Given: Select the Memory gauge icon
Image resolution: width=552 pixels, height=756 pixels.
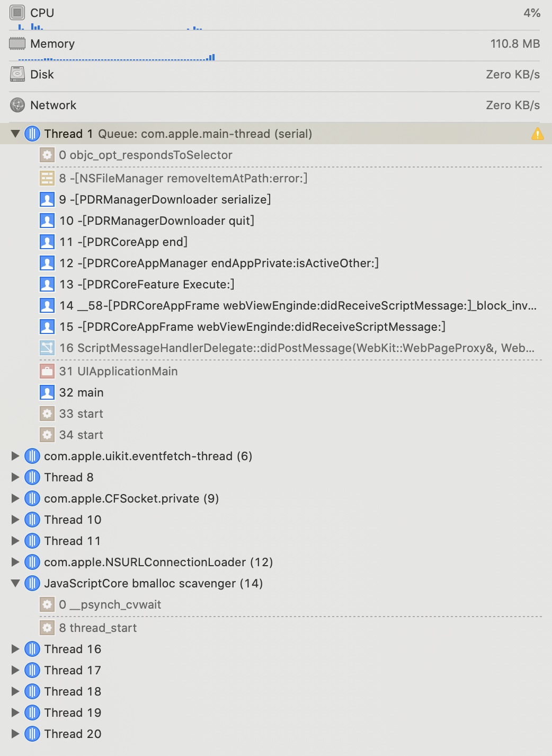Looking at the screenshot, I should [x=17, y=43].
